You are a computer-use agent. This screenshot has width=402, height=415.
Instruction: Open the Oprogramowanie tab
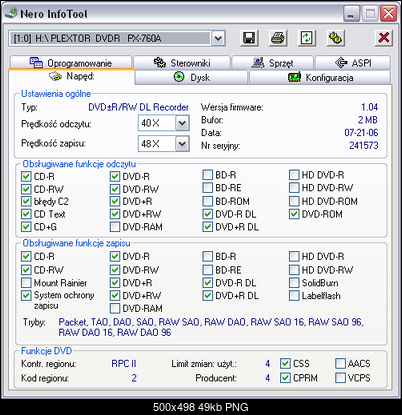71,63
